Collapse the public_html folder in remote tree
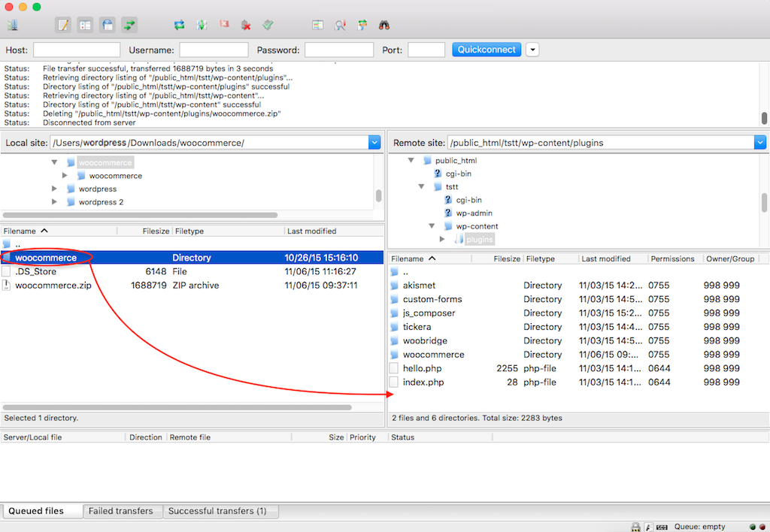The width and height of the screenshot is (770, 532). point(411,160)
